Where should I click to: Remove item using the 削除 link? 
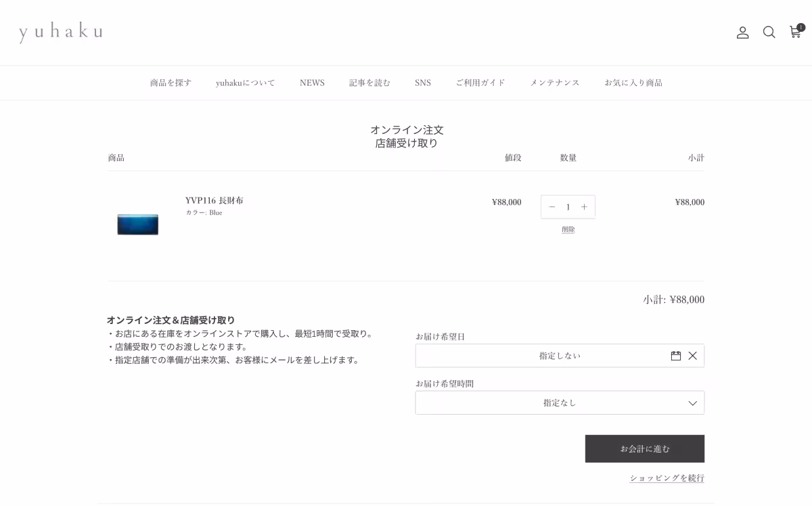tap(568, 229)
